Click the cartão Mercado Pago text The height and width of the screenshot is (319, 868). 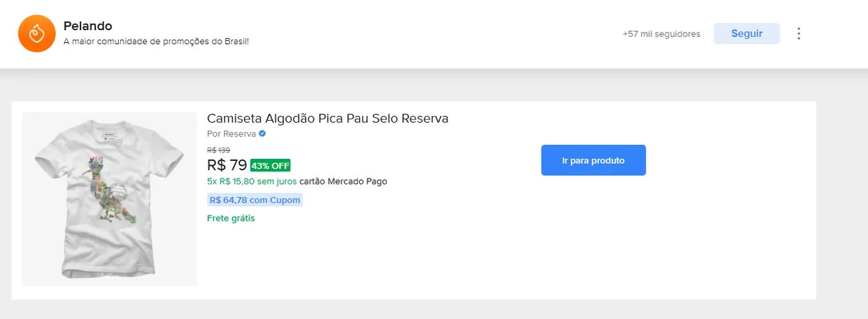344,181
